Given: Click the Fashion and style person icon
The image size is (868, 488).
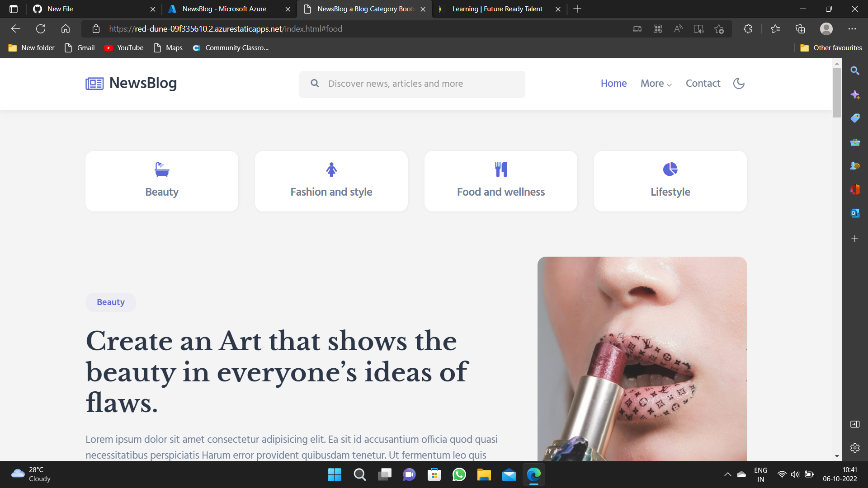Looking at the screenshot, I should 331,169.
